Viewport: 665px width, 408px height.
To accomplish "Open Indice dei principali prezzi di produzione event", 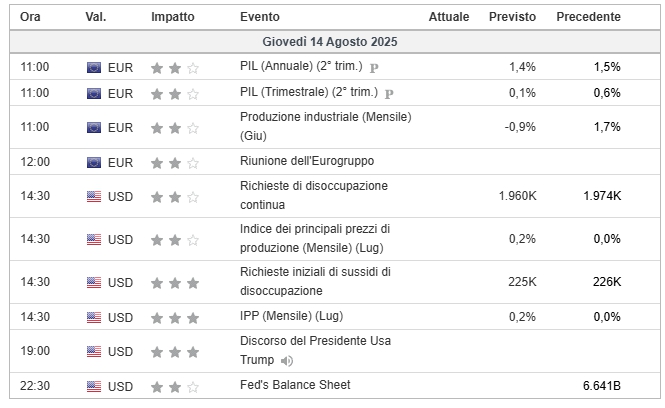I will click(315, 238).
